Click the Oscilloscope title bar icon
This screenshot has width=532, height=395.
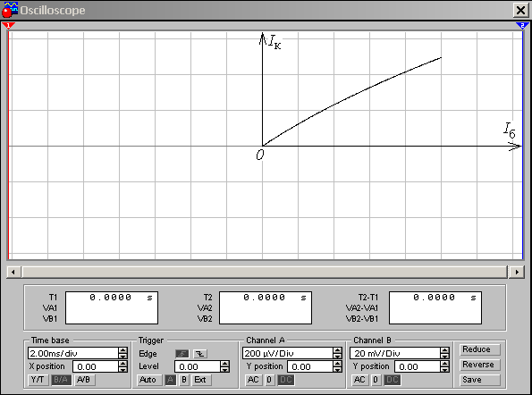(10, 10)
